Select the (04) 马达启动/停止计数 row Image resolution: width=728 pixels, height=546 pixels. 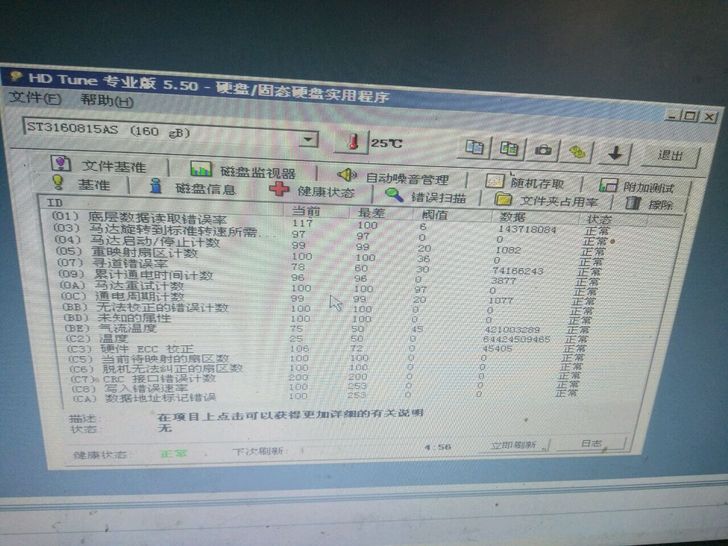click(x=330, y=245)
